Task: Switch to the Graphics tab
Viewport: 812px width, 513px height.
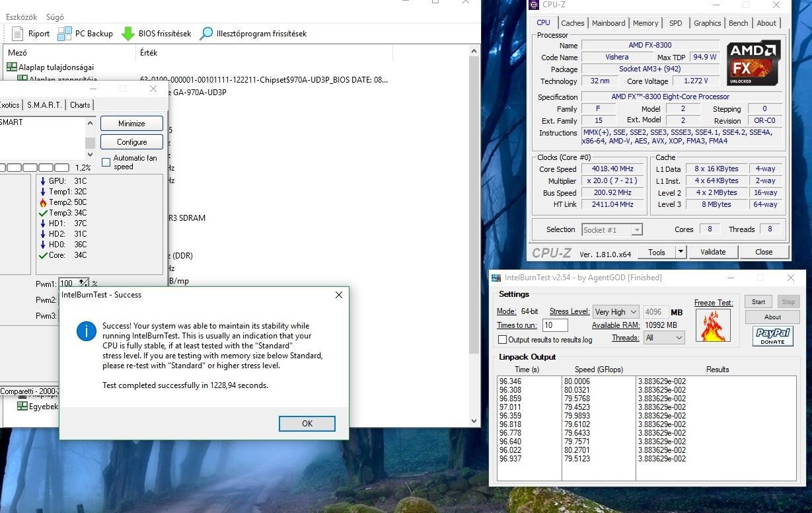Action: pos(707,23)
